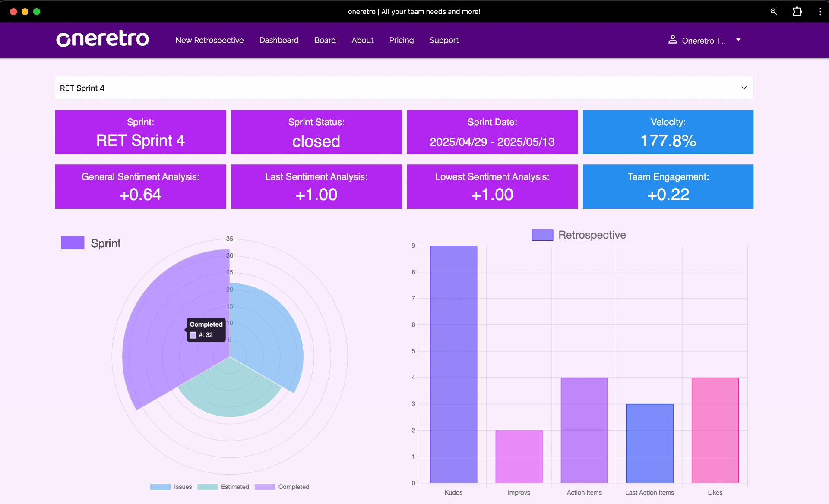Click the browser search zoom icon
This screenshot has height=504, width=829.
coord(773,12)
